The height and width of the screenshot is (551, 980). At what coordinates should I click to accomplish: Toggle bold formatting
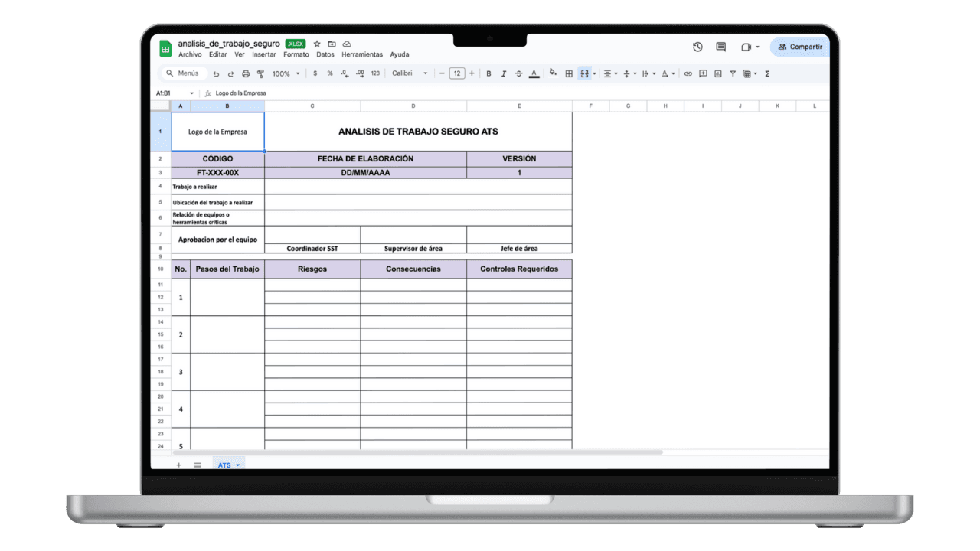pyautogui.click(x=488, y=73)
